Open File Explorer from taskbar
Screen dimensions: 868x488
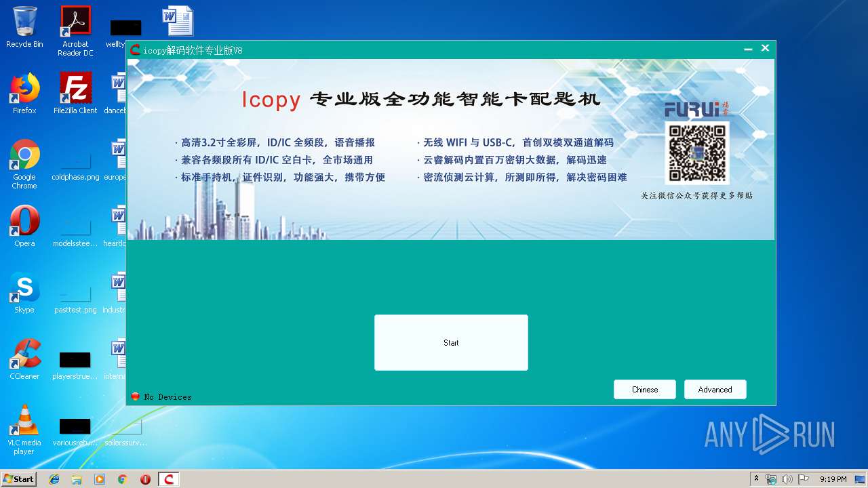pyautogui.click(x=77, y=479)
